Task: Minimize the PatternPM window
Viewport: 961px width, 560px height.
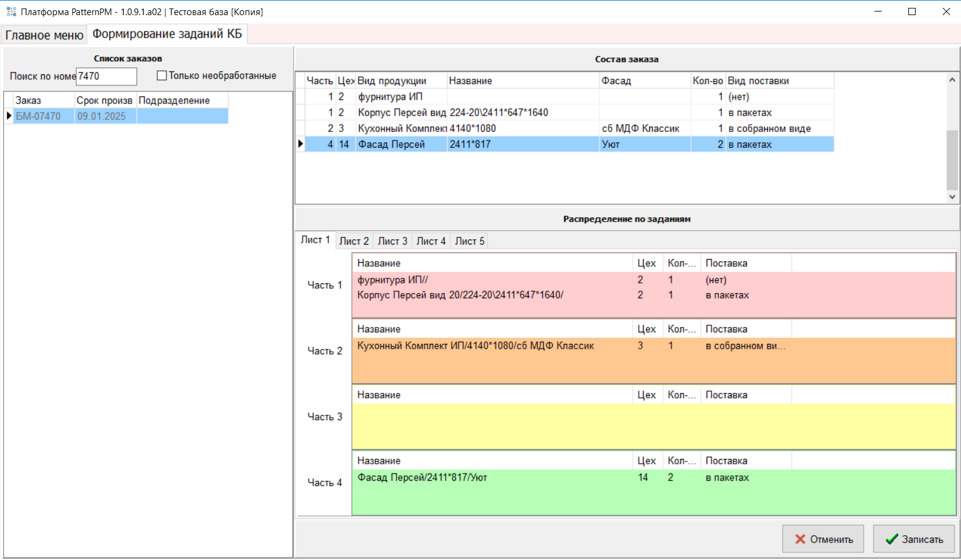Action: pos(878,12)
